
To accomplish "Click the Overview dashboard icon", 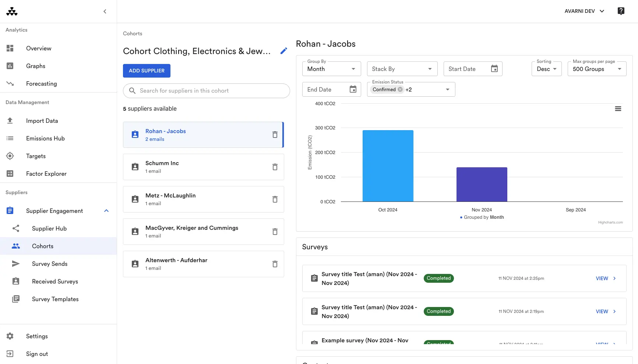I will (x=10, y=48).
